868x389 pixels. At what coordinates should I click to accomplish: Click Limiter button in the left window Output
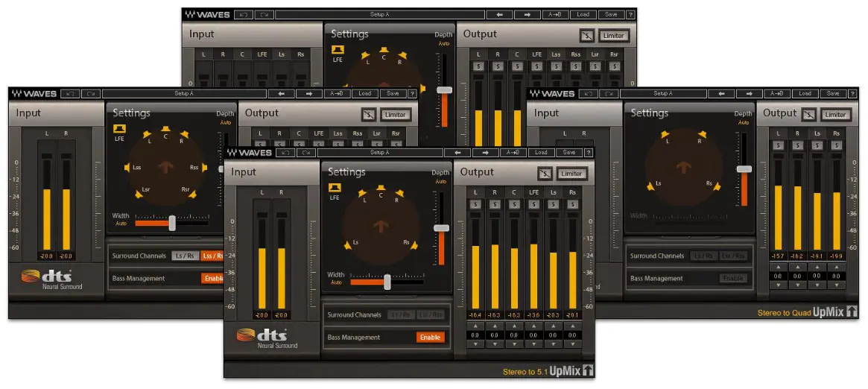(x=395, y=115)
